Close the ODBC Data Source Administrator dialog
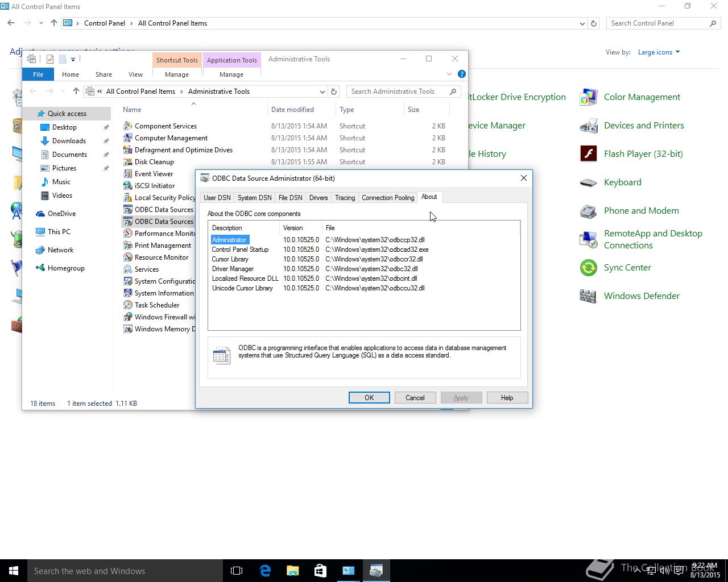 (524, 178)
